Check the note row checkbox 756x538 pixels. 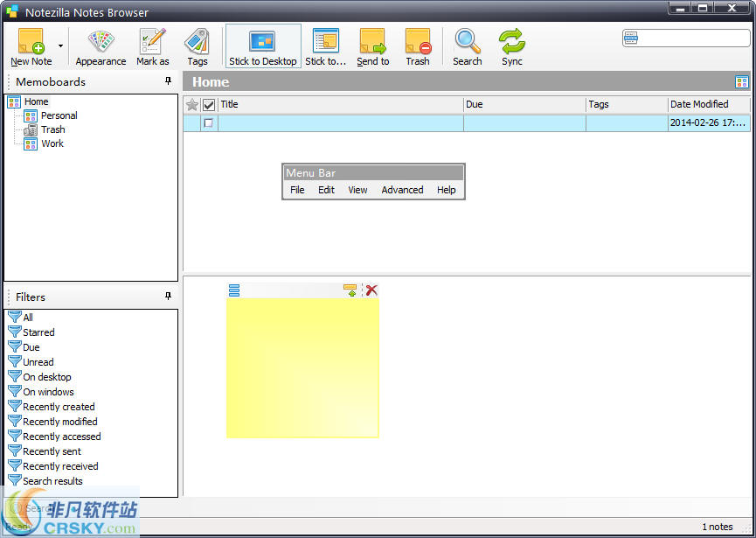(x=208, y=123)
